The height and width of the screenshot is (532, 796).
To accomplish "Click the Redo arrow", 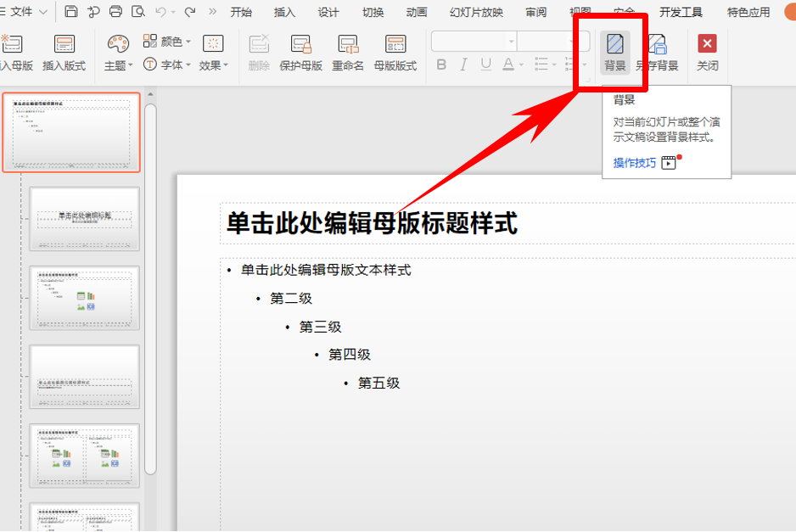I will point(190,11).
